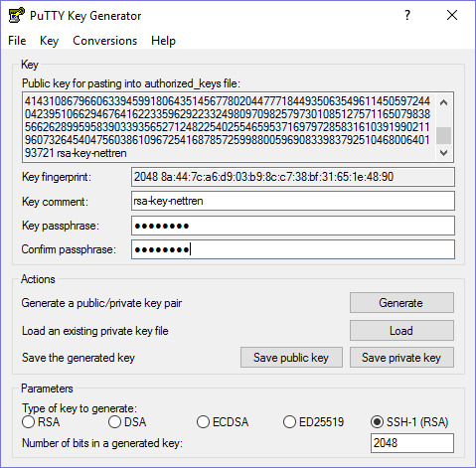This screenshot has width=476, height=468.
Task: Select the RSA key type
Action: 41,422
